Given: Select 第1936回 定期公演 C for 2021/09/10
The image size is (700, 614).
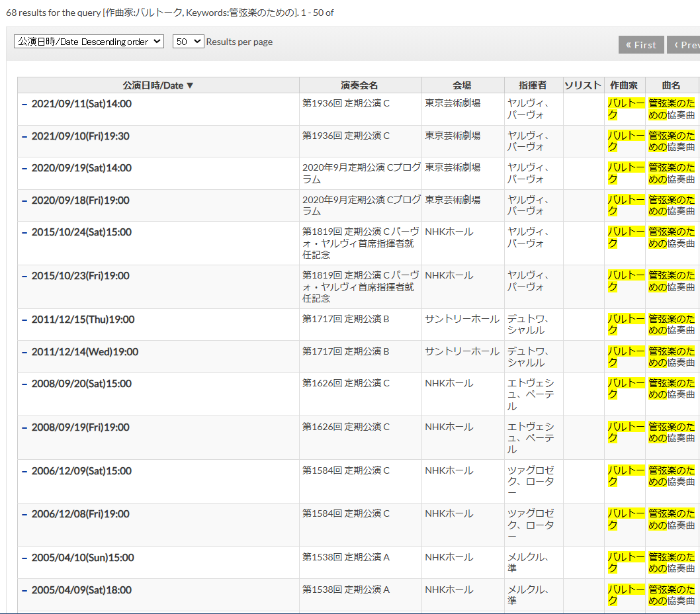Looking at the screenshot, I should [346, 135].
